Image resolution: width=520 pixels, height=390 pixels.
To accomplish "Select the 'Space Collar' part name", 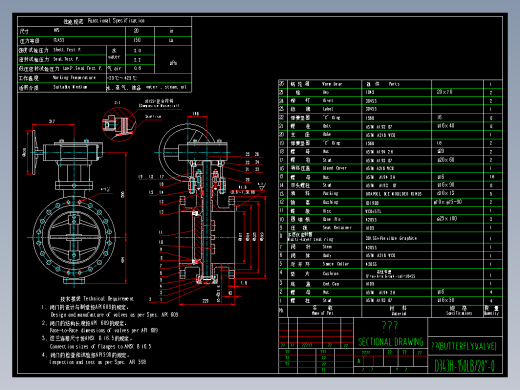I will point(335,264).
